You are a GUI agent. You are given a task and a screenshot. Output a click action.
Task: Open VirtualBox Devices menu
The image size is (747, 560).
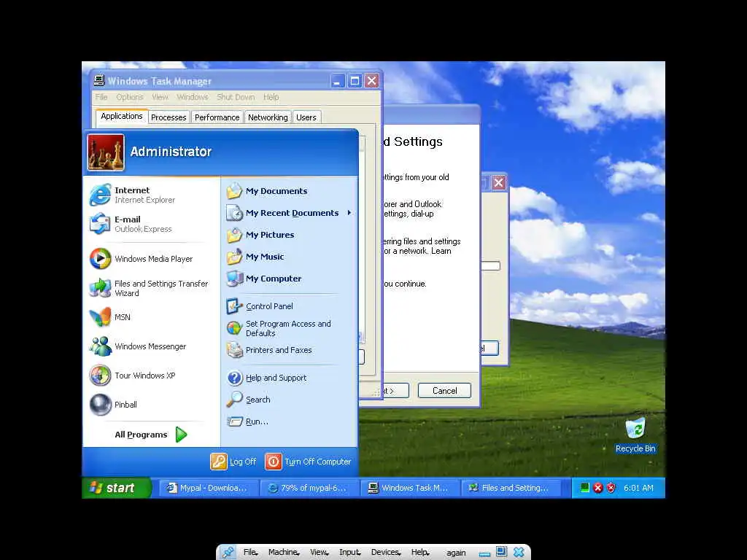coord(386,553)
